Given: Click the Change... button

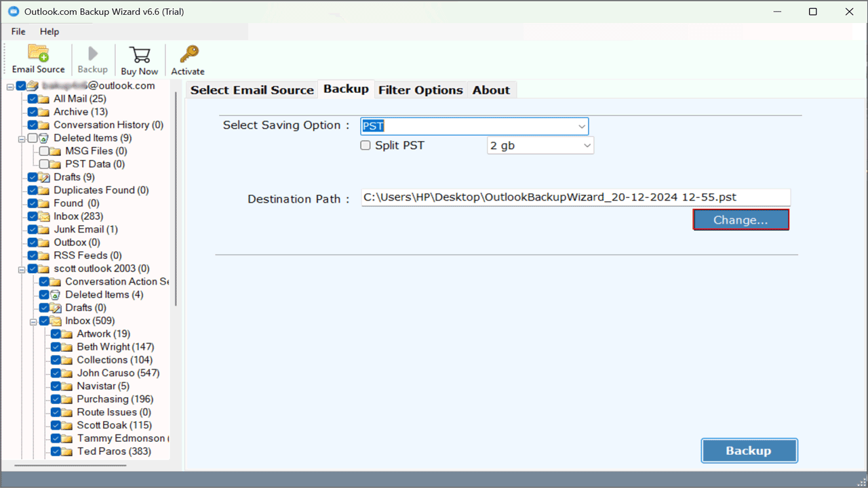Looking at the screenshot, I should click(x=741, y=220).
